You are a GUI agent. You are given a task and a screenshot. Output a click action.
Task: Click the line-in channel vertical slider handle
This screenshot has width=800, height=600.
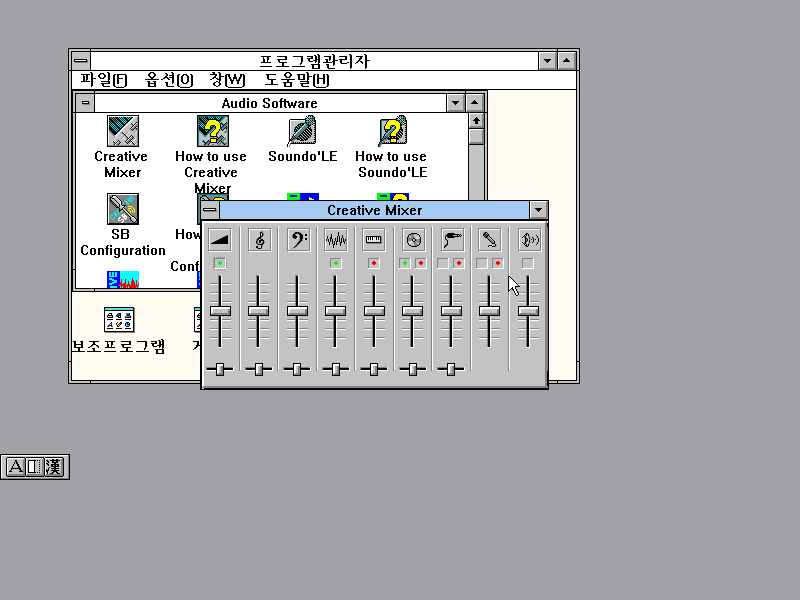[x=451, y=311]
